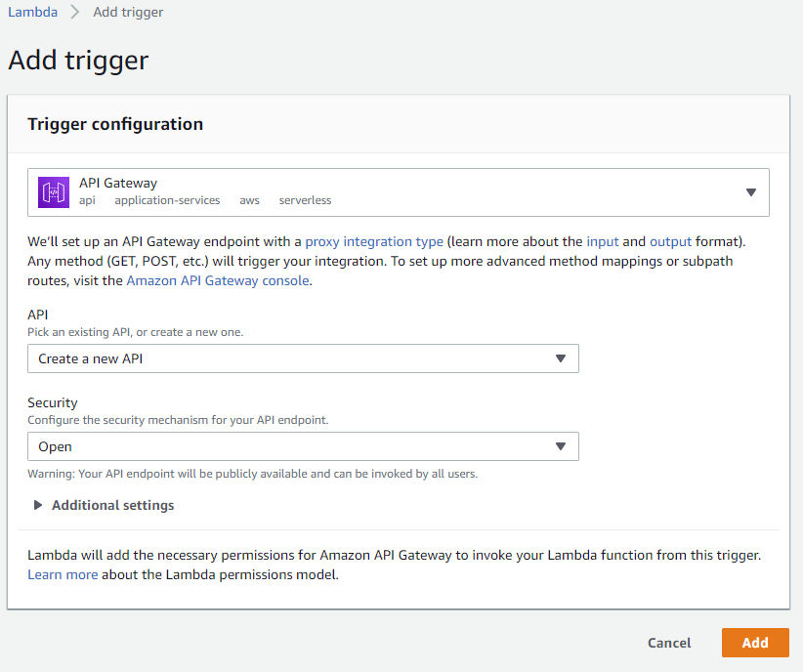Open the API selection dropdown
The width and height of the screenshot is (803, 672).
(x=303, y=358)
